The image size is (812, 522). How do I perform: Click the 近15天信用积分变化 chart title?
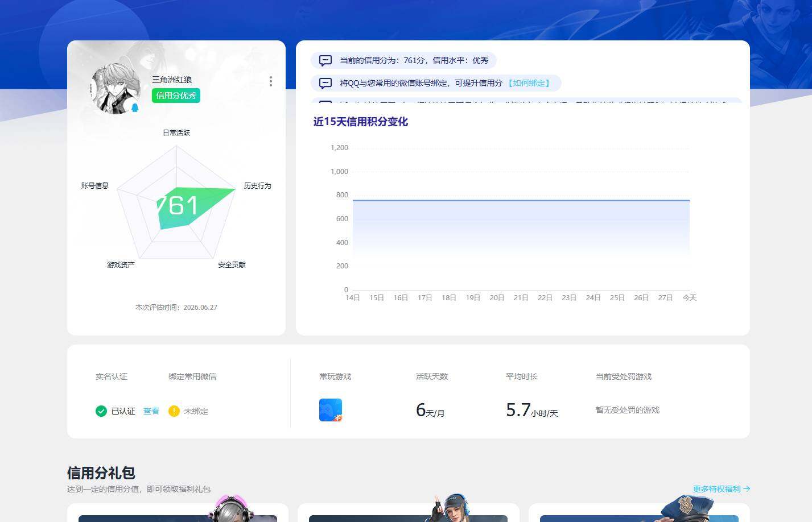(361, 122)
